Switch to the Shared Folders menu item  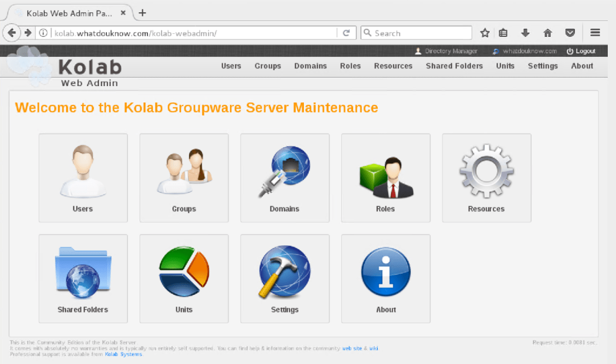pos(454,66)
